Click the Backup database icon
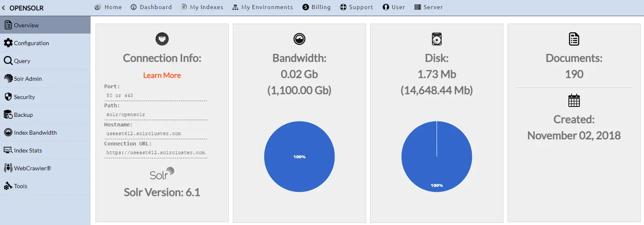 coord(8,115)
